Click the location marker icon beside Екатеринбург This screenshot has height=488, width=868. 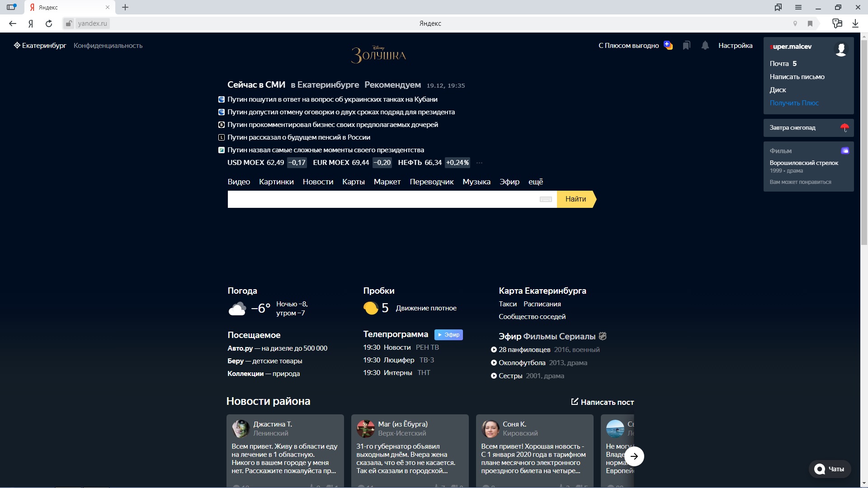point(17,45)
